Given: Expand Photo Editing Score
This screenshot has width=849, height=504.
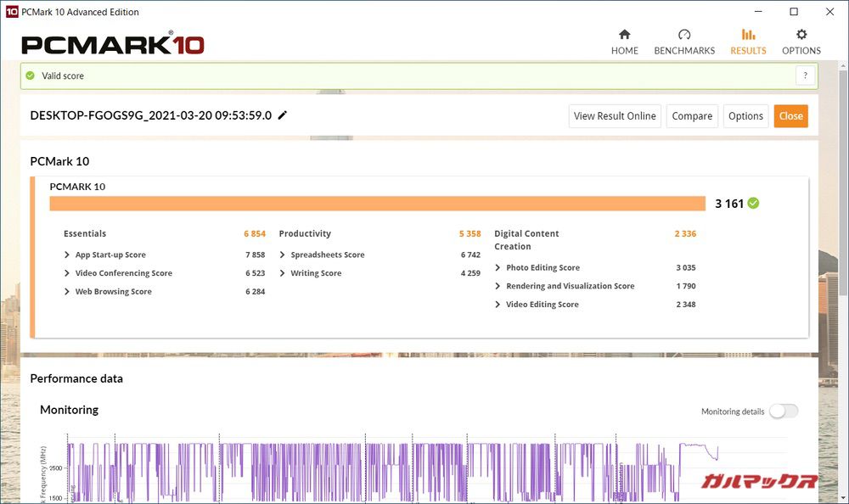Looking at the screenshot, I should [x=498, y=267].
